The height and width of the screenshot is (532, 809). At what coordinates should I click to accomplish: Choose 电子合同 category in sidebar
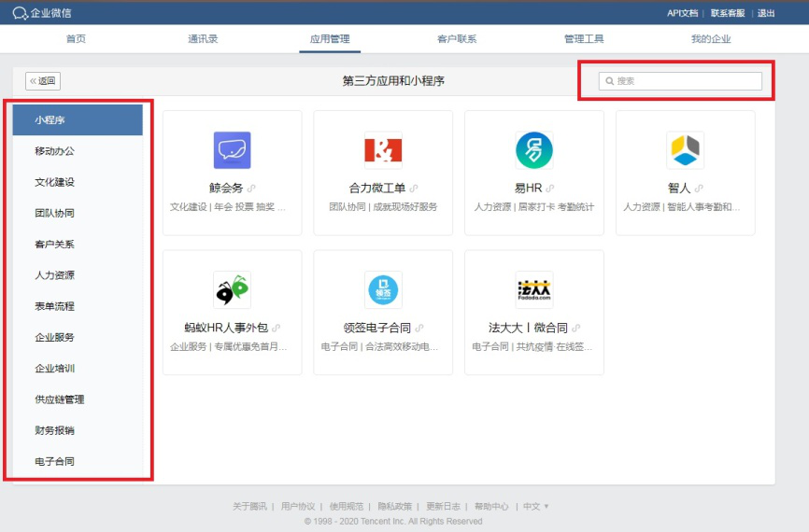[55, 461]
